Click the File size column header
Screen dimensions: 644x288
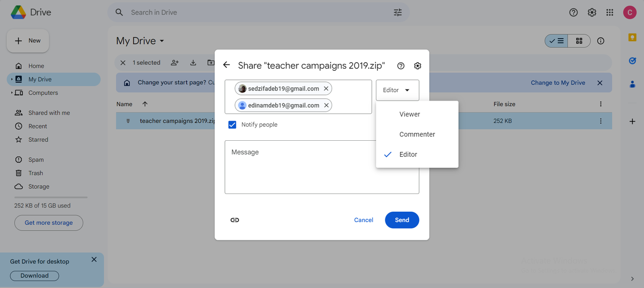tap(504, 104)
